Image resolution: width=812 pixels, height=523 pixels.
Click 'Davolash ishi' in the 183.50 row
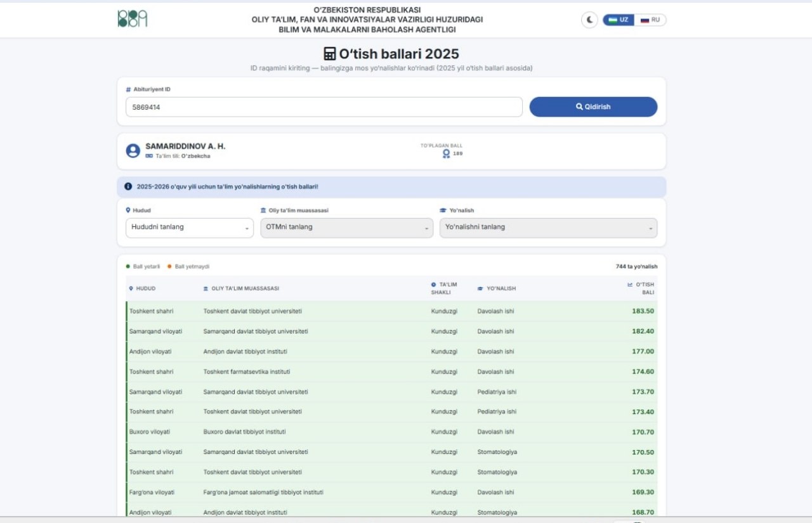(x=495, y=311)
